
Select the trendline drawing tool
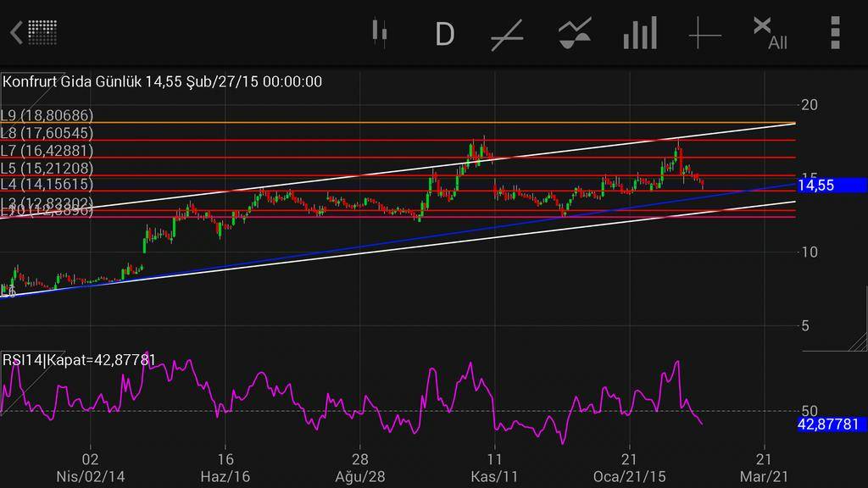tap(507, 35)
